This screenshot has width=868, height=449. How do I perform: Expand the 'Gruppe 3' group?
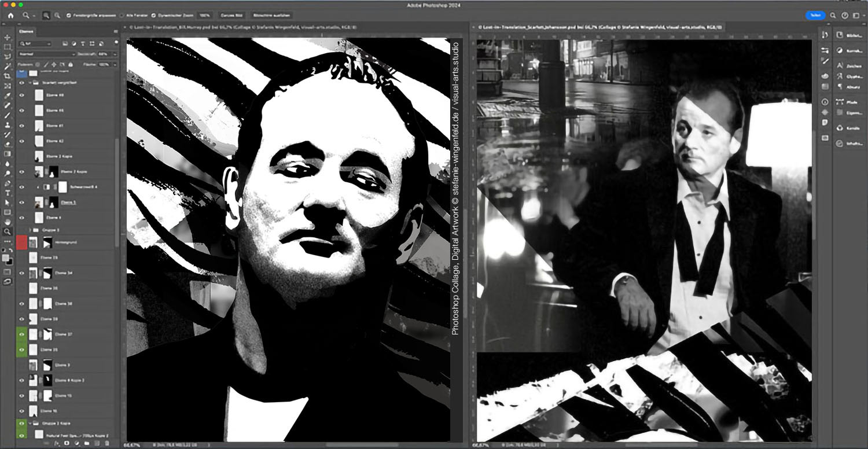pyautogui.click(x=30, y=230)
